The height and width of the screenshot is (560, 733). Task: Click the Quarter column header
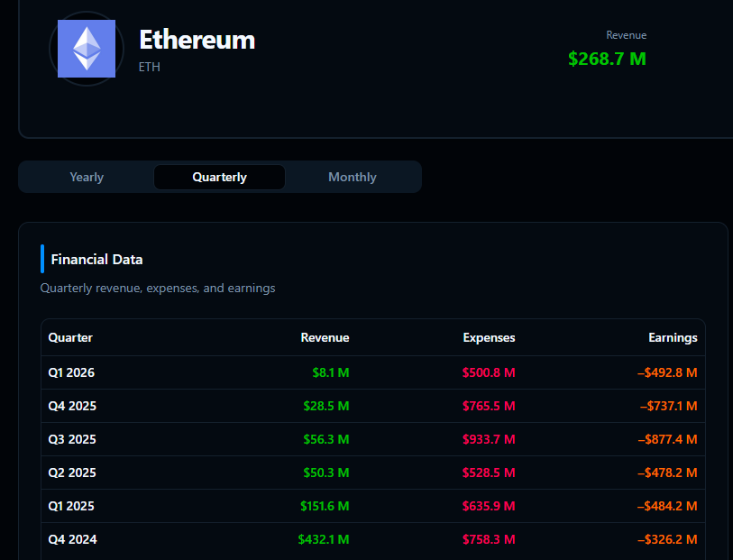pos(70,337)
